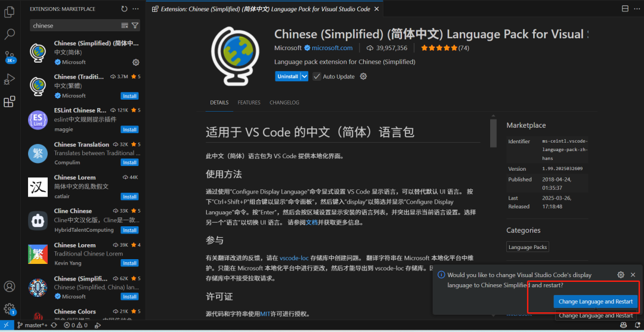Image resolution: width=644 pixels, height=332 pixels.
Task: Click the Uninstall button
Action: [287, 76]
